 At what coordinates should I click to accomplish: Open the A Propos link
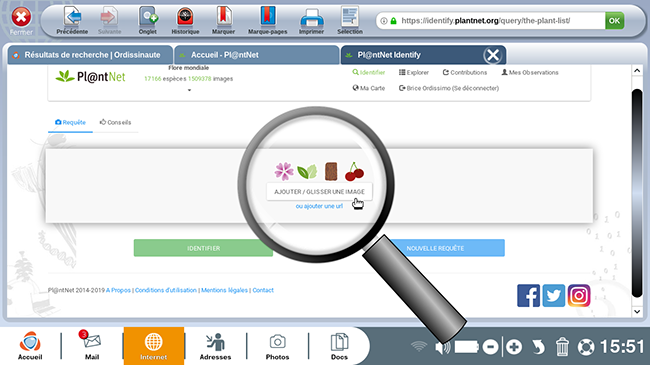click(118, 290)
